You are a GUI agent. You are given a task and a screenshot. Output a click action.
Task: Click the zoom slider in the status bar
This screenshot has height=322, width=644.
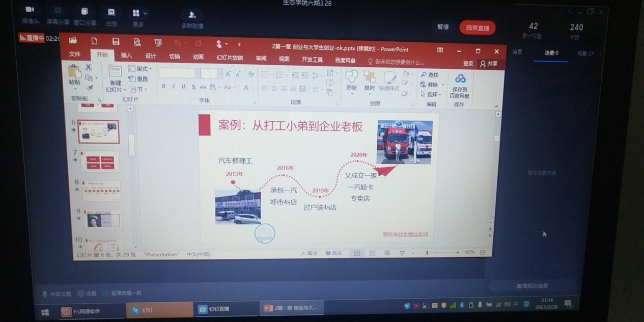tap(427, 253)
